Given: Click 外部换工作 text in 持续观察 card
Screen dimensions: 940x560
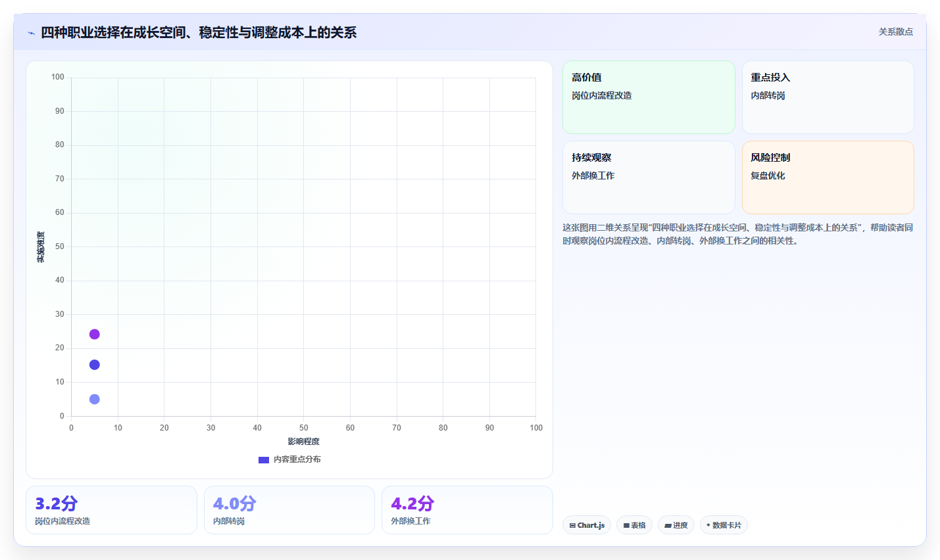Looking at the screenshot, I should [593, 175].
